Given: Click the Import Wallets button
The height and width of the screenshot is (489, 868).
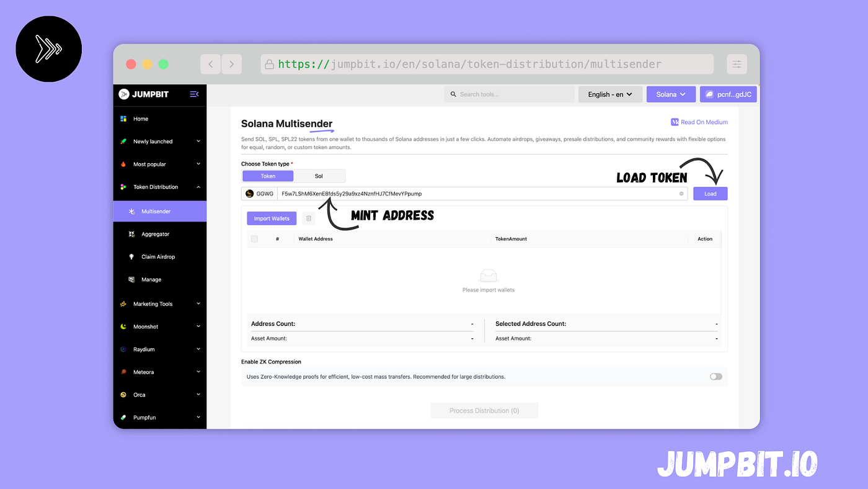Looking at the screenshot, I should [x=272, y=218].
